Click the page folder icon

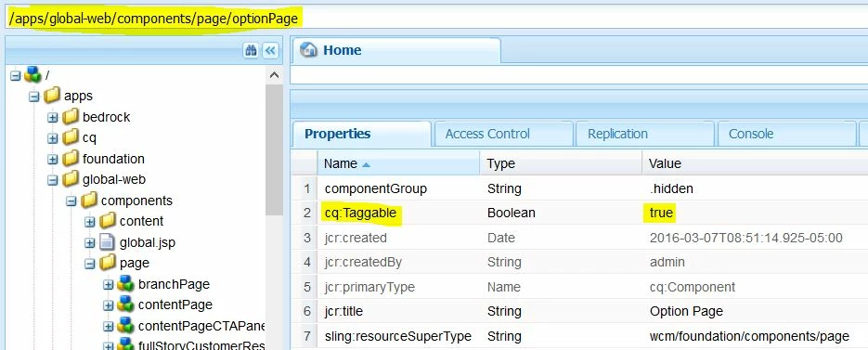click(x=108, y=263)
